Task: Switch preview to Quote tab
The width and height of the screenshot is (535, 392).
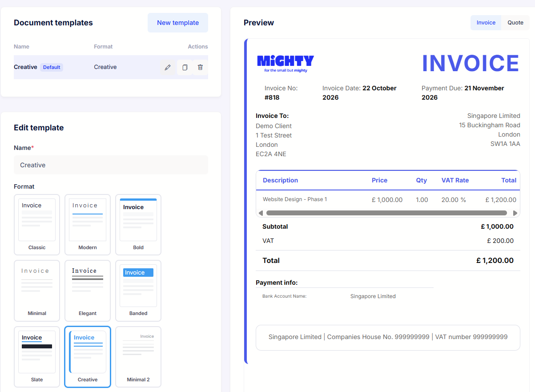Action: (515, 23)
